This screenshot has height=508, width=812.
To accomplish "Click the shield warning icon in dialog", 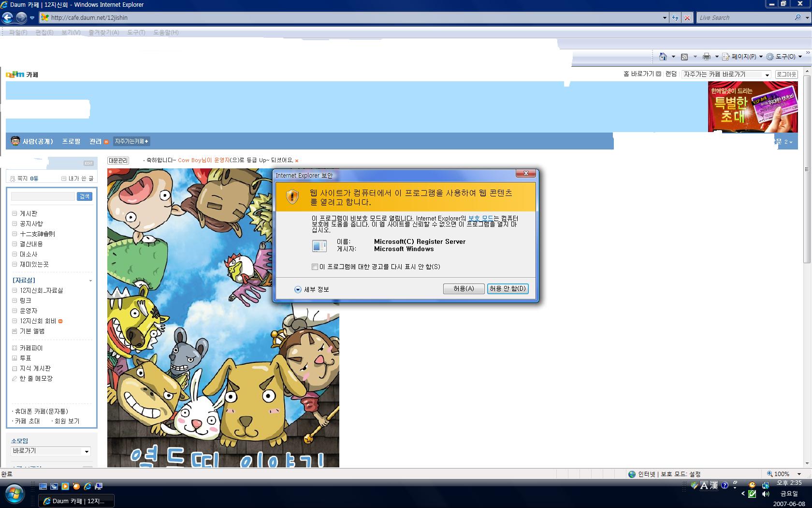I will 292,196.
